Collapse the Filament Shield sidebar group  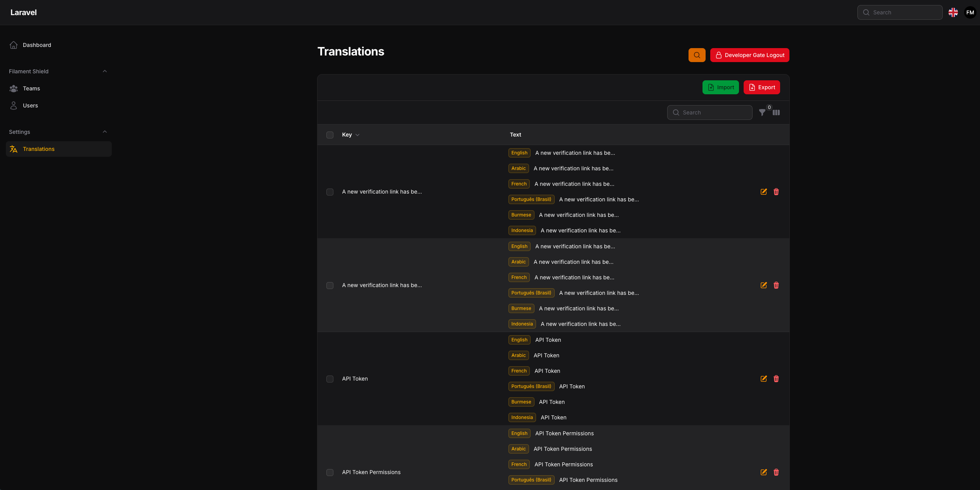(104, 71)
